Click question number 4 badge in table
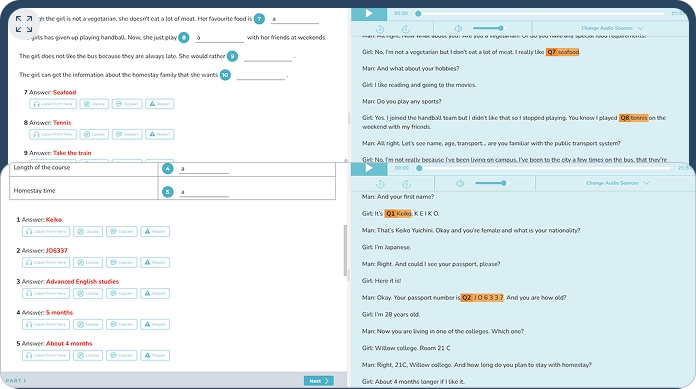Screen dimensions: 696x389 (167, 168)
